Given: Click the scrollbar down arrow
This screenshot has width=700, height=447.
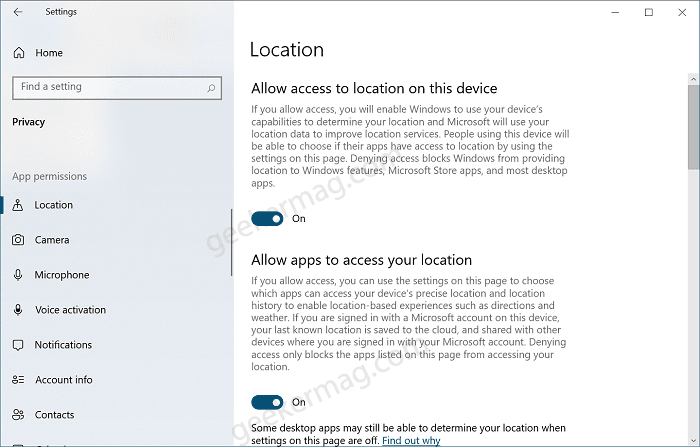Looking at the screenshot, I should point(693,441).
